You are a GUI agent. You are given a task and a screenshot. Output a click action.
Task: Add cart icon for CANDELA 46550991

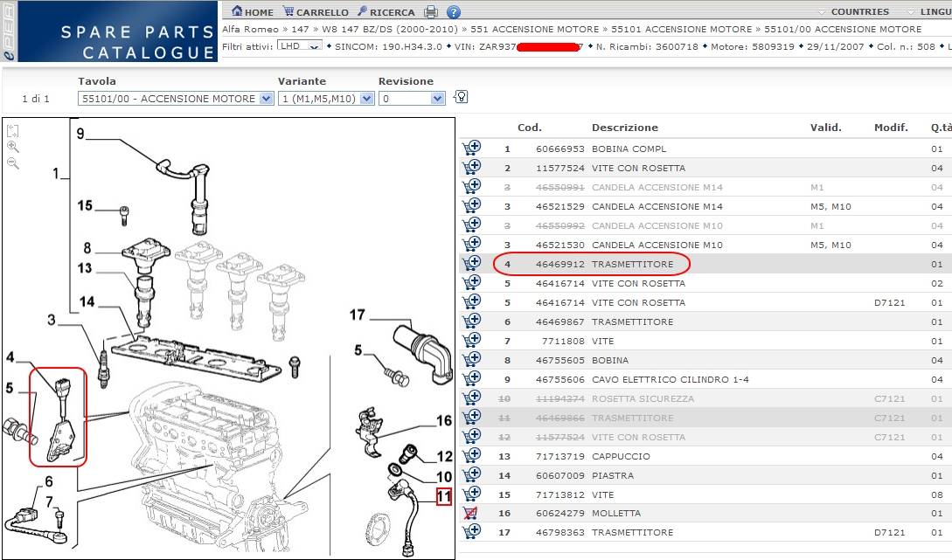(471, 186)
